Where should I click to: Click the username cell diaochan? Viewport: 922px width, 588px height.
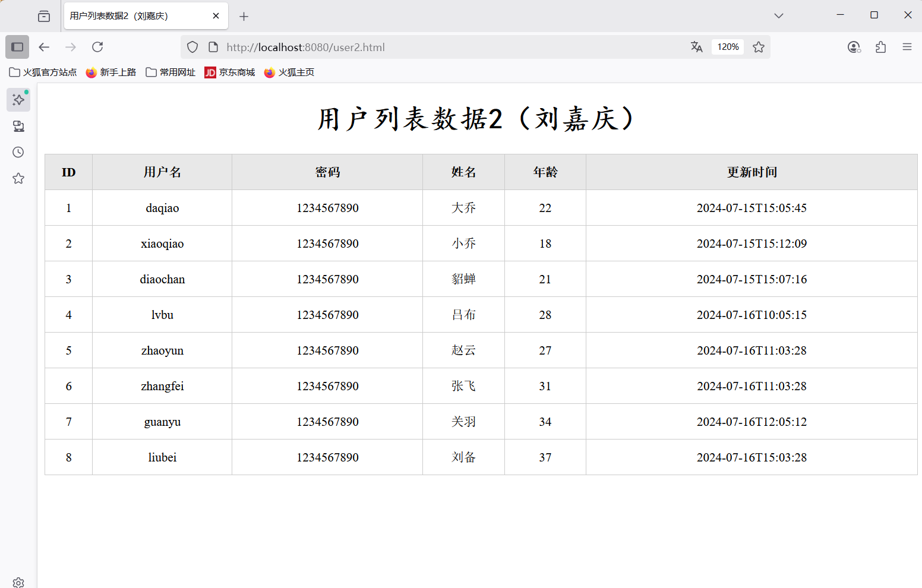point(162,279)
